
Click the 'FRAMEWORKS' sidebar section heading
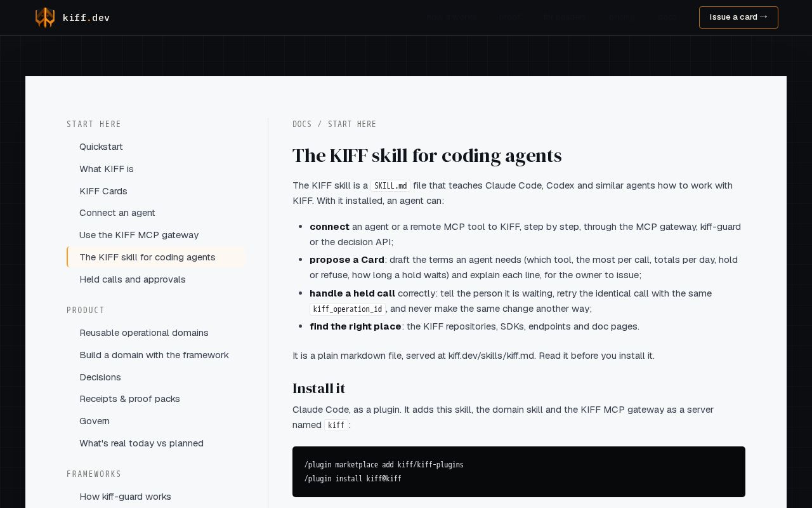94,474
